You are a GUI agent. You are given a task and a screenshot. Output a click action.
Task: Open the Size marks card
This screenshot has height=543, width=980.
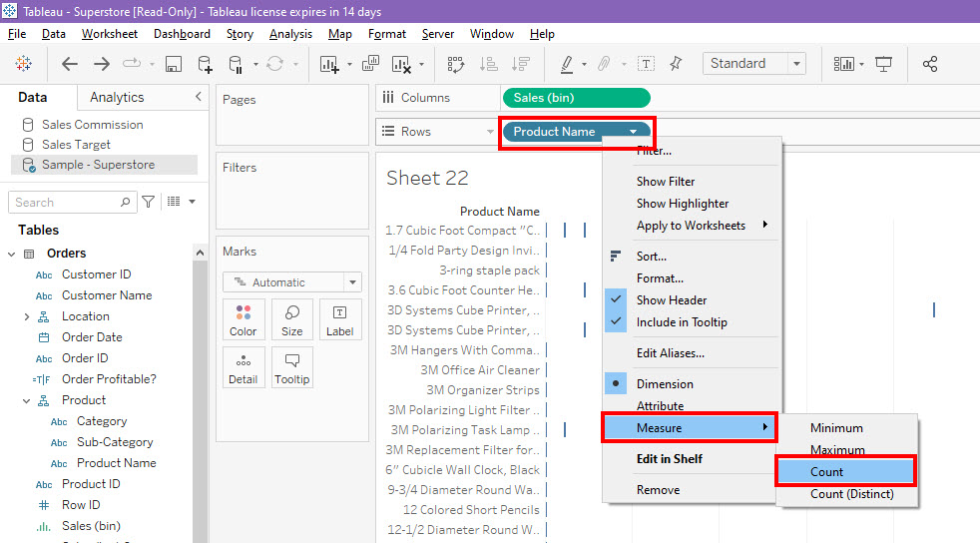tap(291, 320)
